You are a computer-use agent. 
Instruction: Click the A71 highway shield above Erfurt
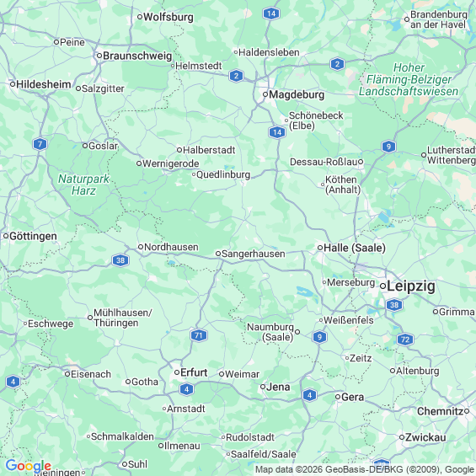click(199, 335)
